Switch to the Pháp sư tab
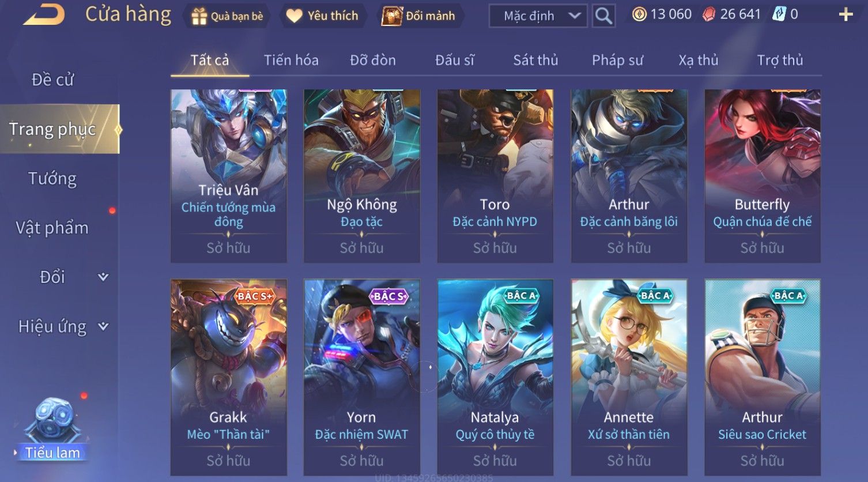868x482 pixels. tap(617, 60)
